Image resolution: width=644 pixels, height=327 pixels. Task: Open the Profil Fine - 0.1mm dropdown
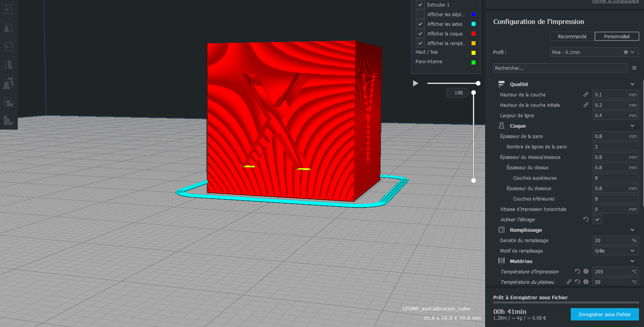coord(594,52)
